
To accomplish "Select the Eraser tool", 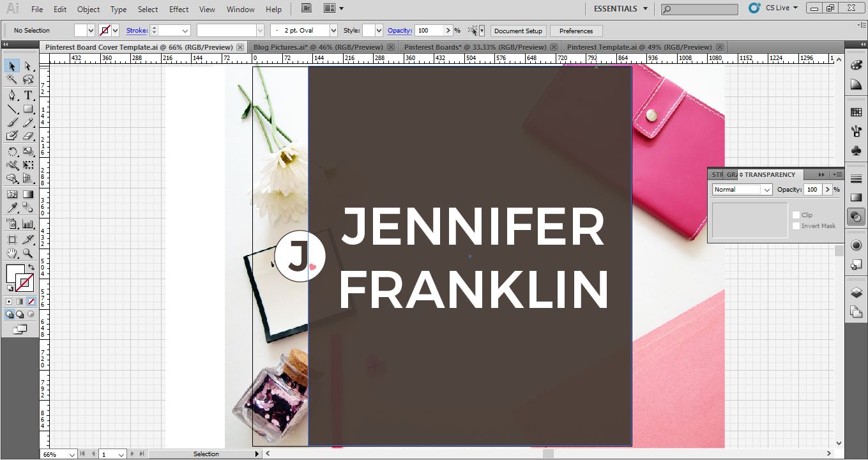I will pos(28,135).
